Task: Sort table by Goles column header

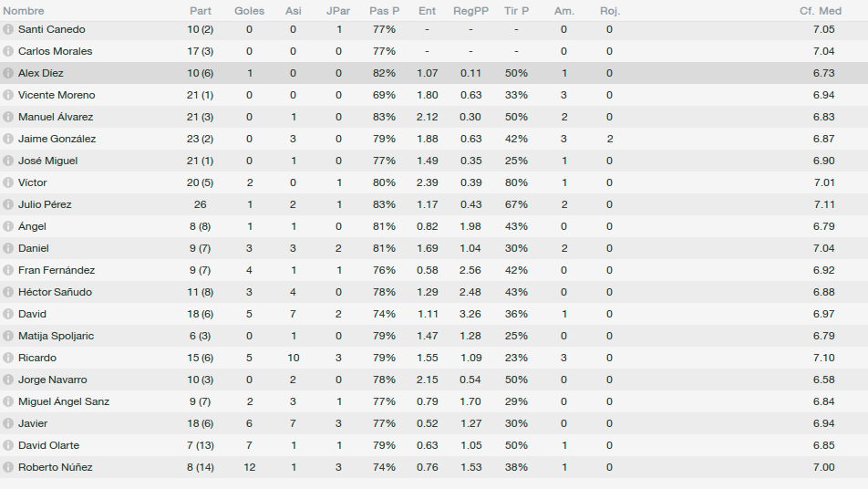Action: click(249, 11)
